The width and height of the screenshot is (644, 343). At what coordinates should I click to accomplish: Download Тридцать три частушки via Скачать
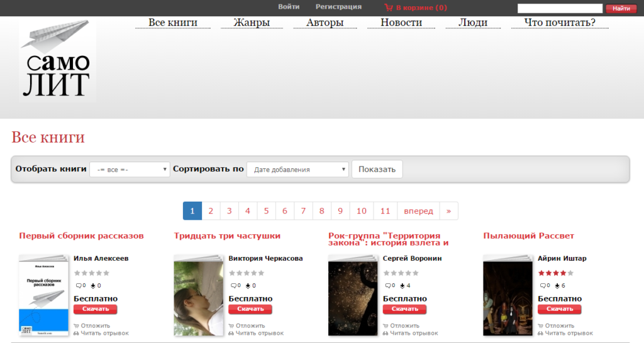(x=250, y=309)
